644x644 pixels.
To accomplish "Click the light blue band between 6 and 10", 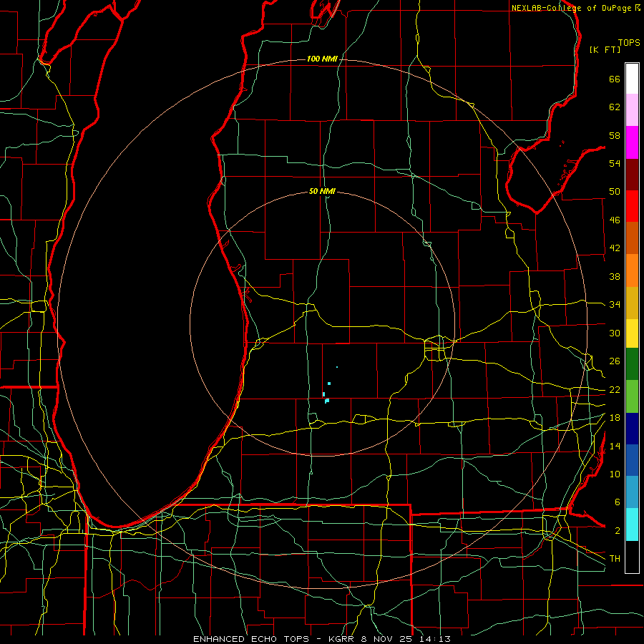I will point(632,492).
